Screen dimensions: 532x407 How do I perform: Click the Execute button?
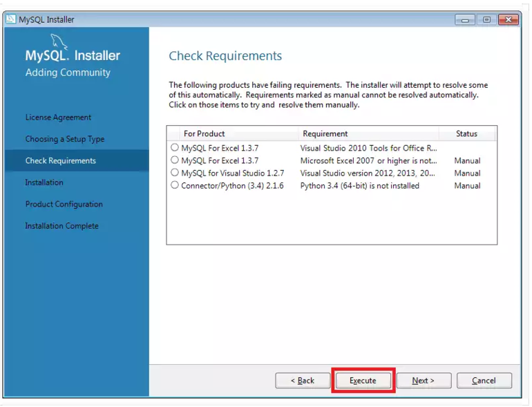pos(363,381)
